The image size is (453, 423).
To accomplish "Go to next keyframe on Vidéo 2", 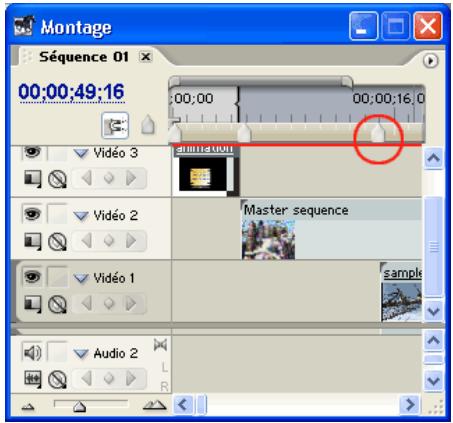I will point(131,241).
